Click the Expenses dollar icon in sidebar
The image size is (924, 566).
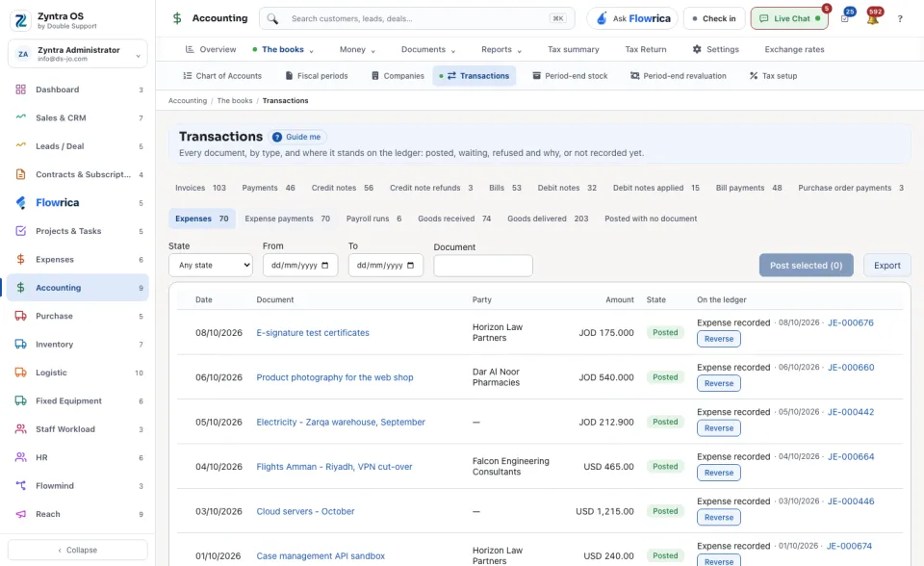(x=20, y=260)
